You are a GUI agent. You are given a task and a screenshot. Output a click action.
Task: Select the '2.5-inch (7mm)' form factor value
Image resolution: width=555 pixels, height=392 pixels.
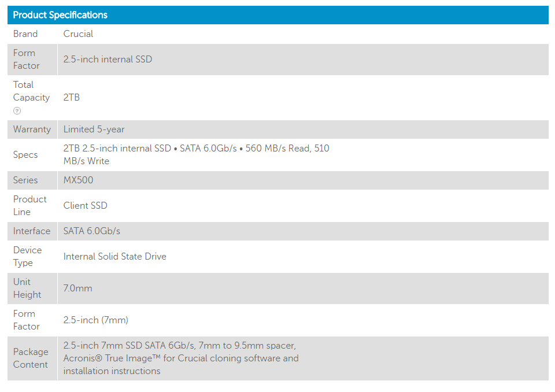point(95,320)
